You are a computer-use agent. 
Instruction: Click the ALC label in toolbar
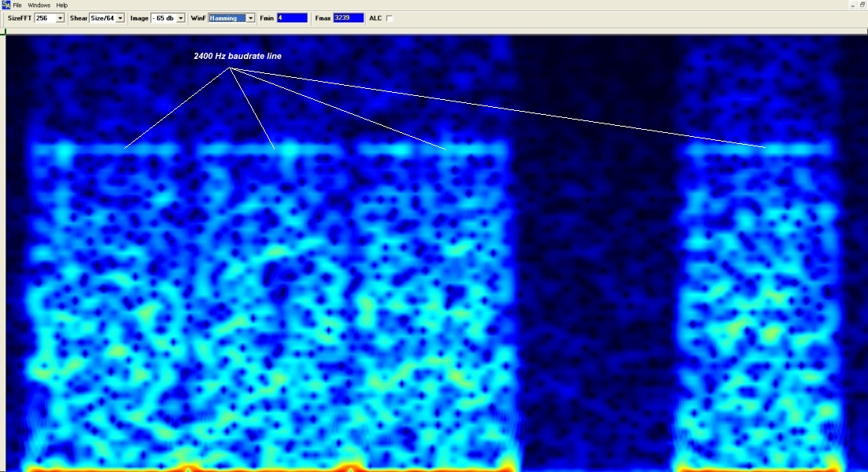(375, 18)
